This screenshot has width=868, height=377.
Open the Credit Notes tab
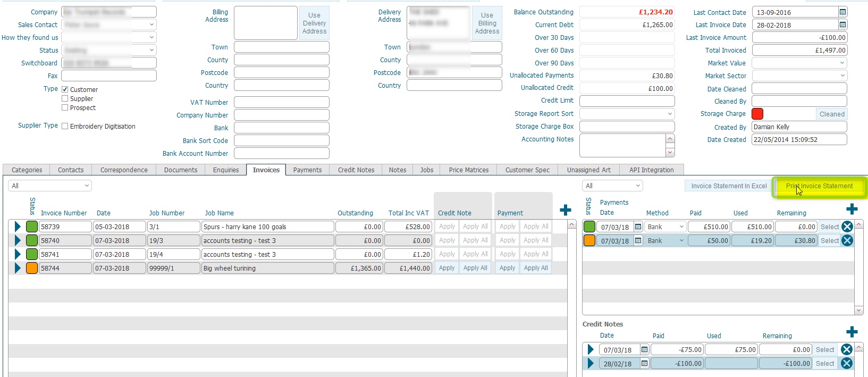click(356, 170)
